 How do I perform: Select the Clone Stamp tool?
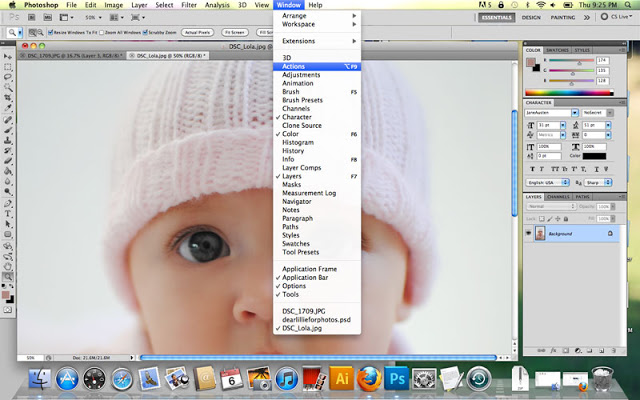tap(8, 141)
